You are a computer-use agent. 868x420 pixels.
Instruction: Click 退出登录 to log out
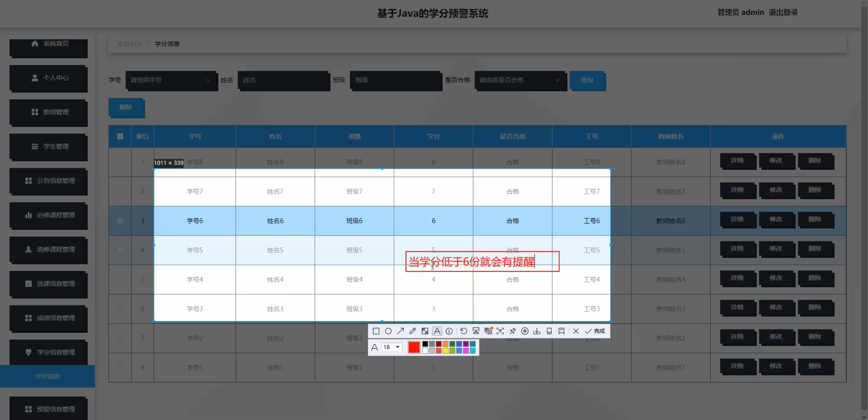pos(783,13)
